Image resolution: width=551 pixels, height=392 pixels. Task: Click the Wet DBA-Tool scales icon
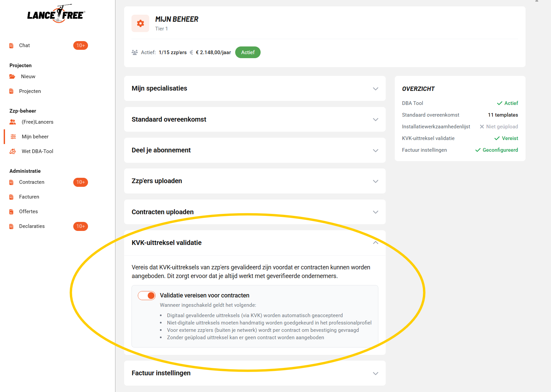[13, 151]
